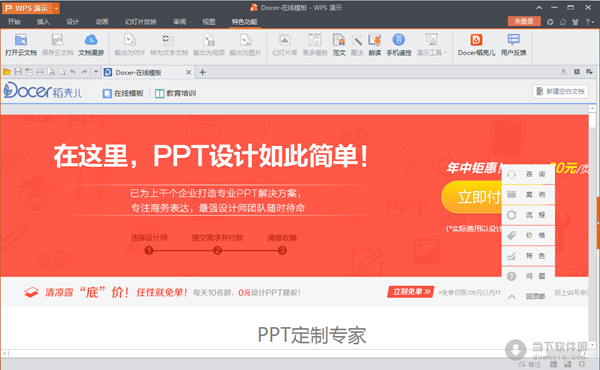Click the print quick-access icon
This screenshot has width=600, height=370.
(x=40, y=72)
